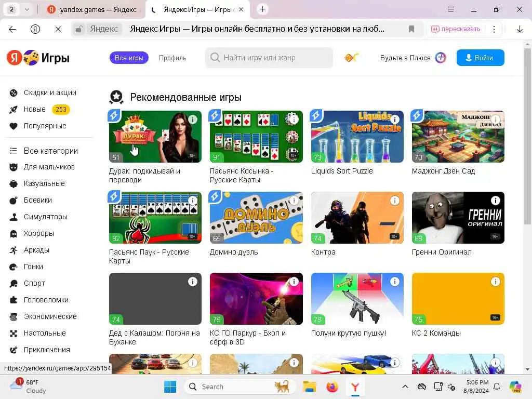Open Все категории list

(x=44, y=151)
